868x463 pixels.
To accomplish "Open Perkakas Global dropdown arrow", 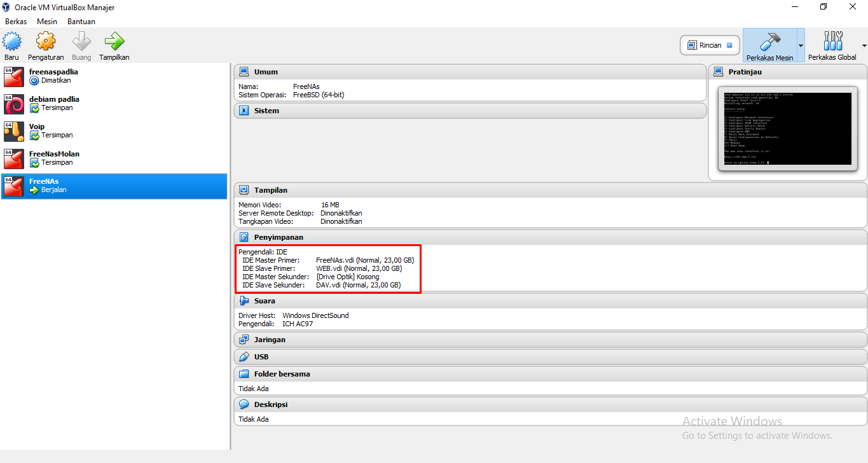I will point(864,46).
